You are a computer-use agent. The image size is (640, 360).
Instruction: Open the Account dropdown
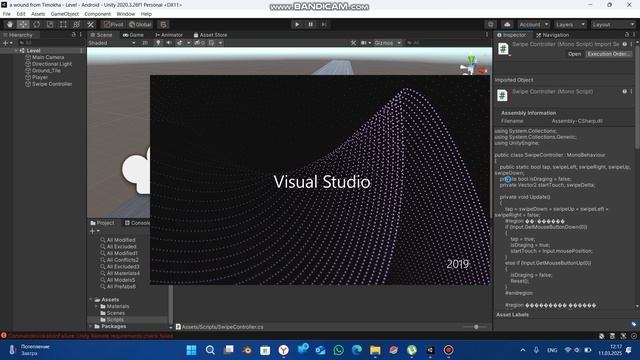tap(534, 24)
